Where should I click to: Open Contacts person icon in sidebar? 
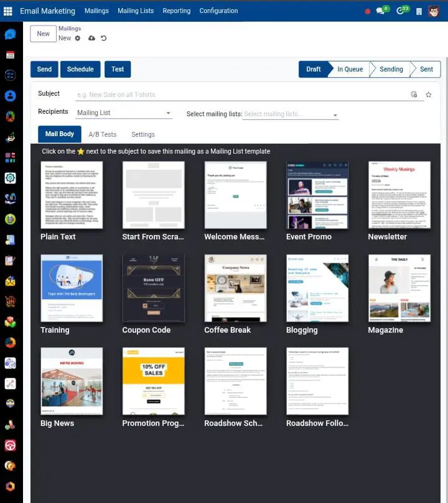(x=11, y=96)
